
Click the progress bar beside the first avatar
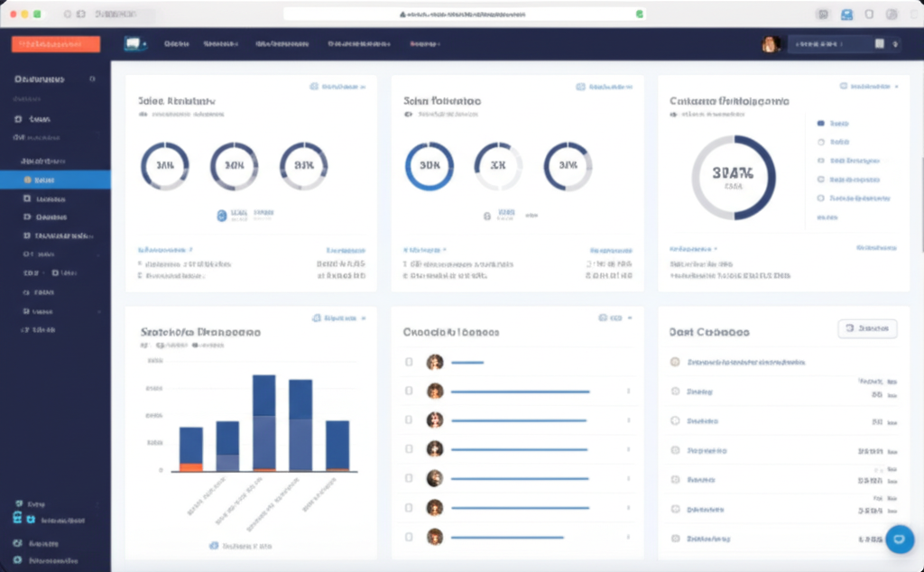(x=467, y=363)
